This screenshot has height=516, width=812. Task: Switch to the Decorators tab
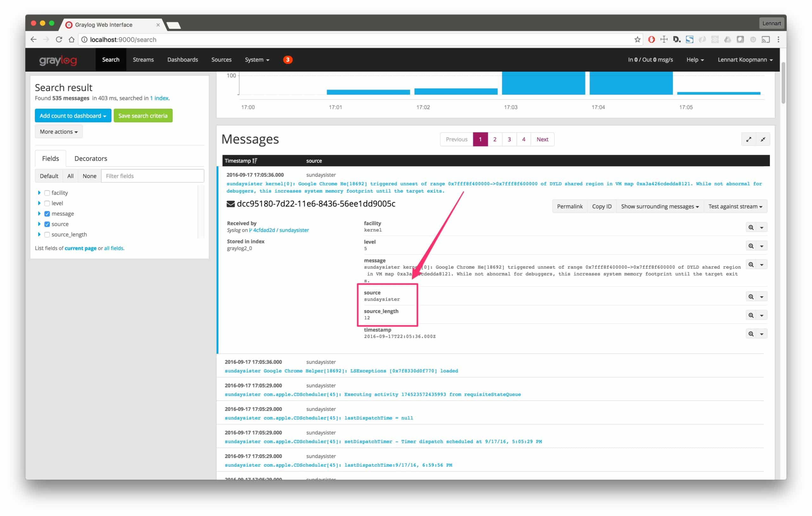pyautogui.click(x=91, y=159)
